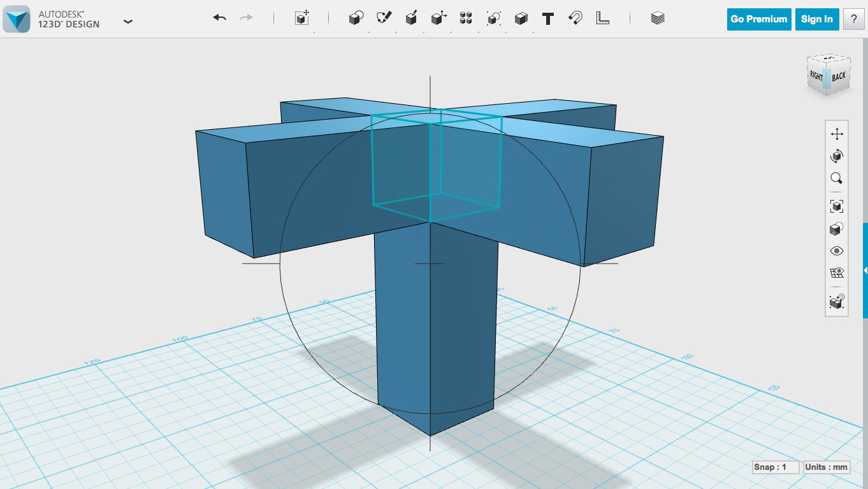The height and width of the screenshot is (489, 868).
Task: Toggle snapping while moving in navigation bar
Action: coord(837,301)
